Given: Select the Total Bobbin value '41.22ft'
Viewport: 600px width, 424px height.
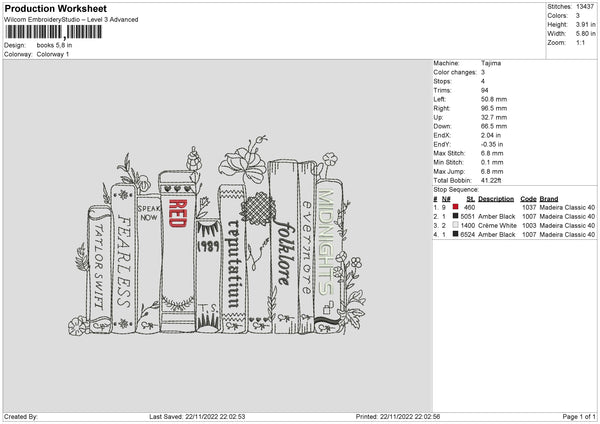Looking at the screenshot, I should point(491,180).
